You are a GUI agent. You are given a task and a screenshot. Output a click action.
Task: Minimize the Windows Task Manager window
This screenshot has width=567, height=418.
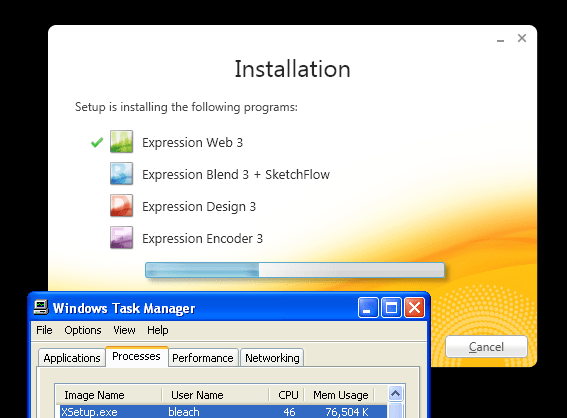(x=368, y=308)
